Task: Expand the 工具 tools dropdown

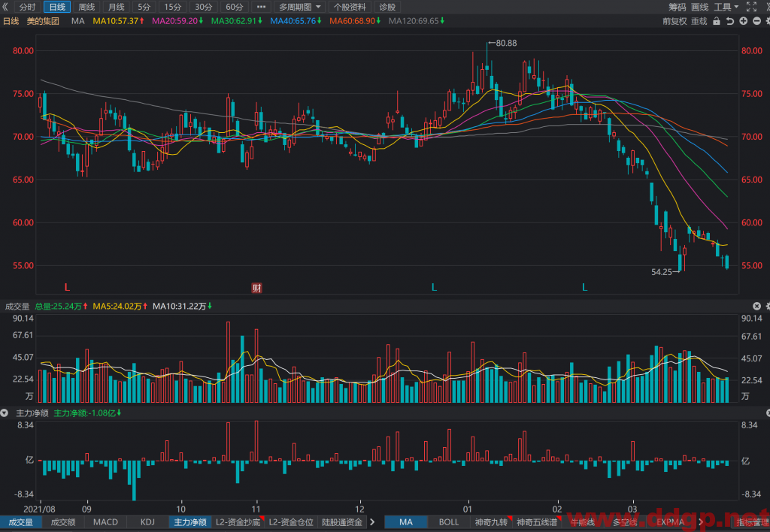Action: [726, 7]
